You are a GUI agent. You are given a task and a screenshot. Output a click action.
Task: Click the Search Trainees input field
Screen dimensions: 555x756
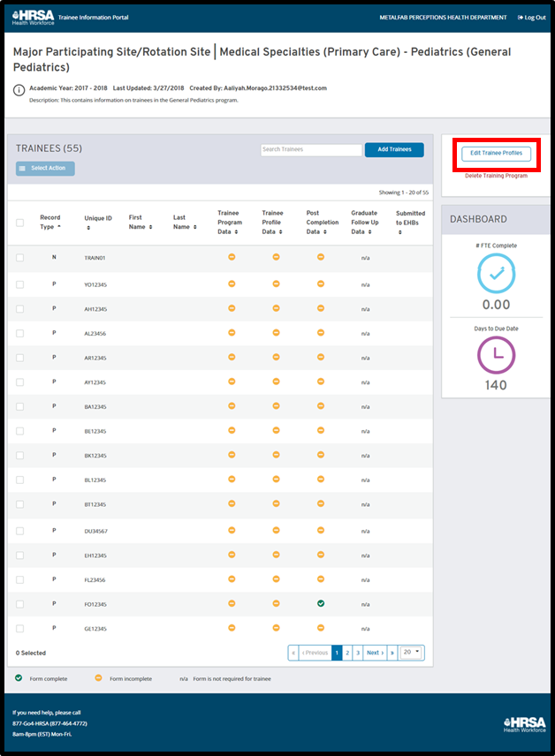tap(311, 149)
